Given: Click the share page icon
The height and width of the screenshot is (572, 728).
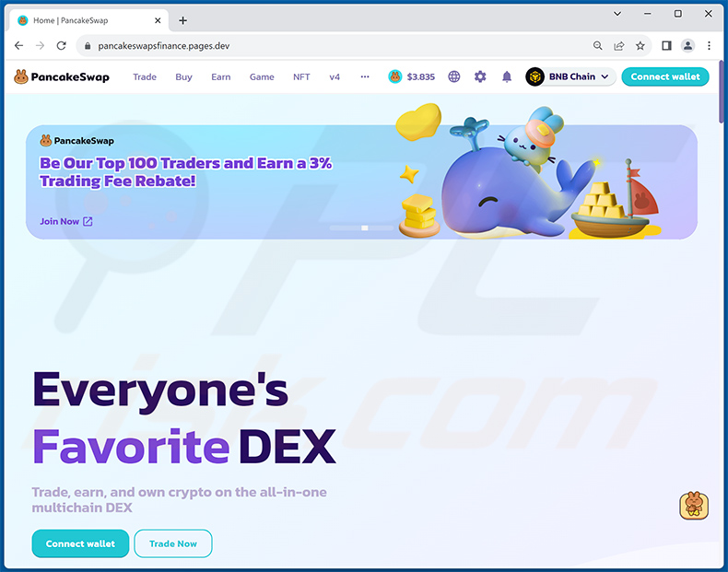Looking at the screenshot, I should pos(619,45).
